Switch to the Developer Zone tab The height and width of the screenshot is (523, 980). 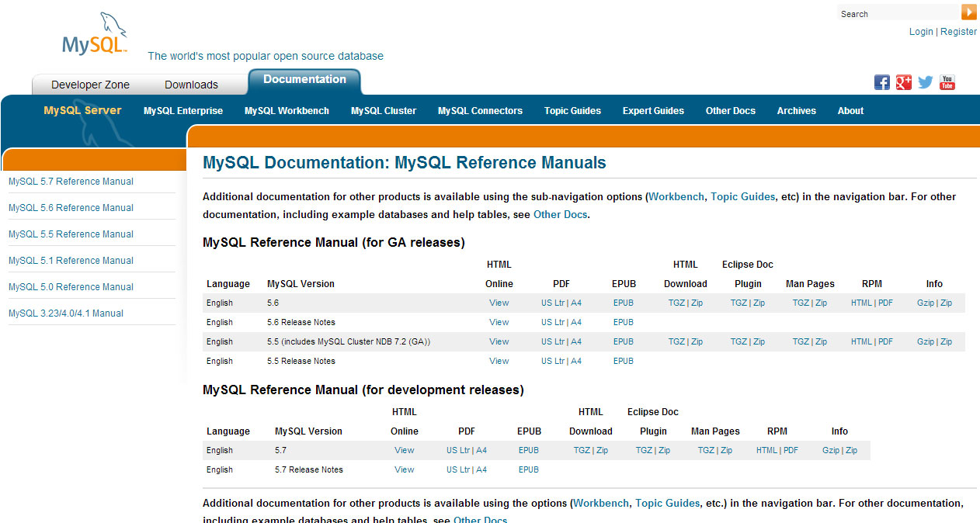tap(90, 85)
